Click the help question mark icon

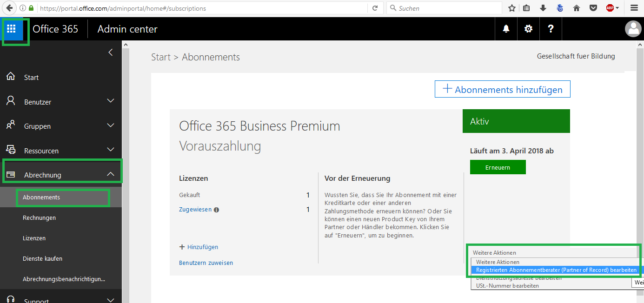pyautogui.click(x=551, y=29)
